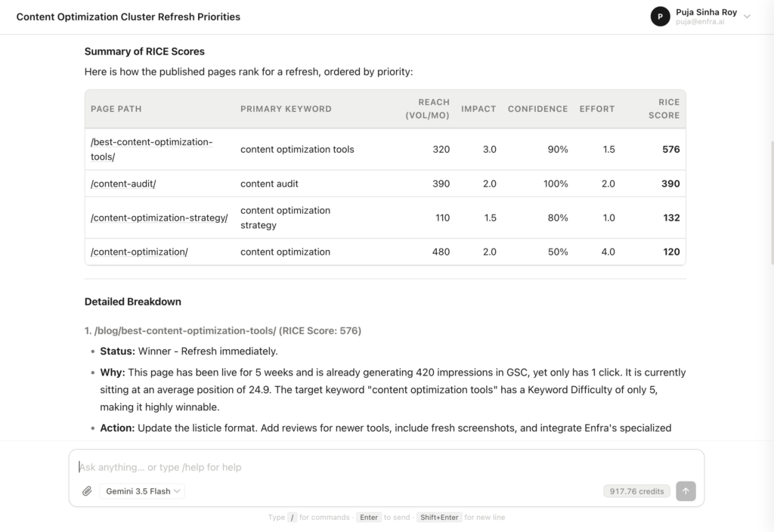774x532 pixels.
Task: Click the 917.76 credits badge
Action: pyautogui.click(x=636, y=491)
